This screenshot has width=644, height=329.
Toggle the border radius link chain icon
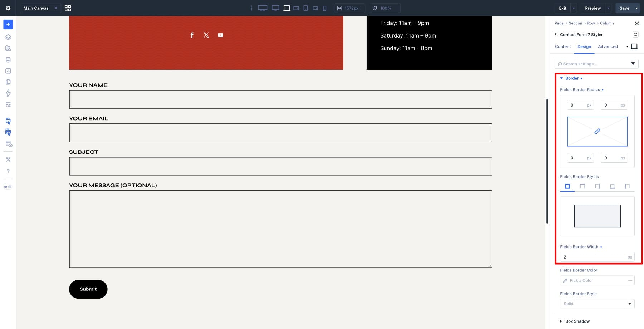coord(597,132)
